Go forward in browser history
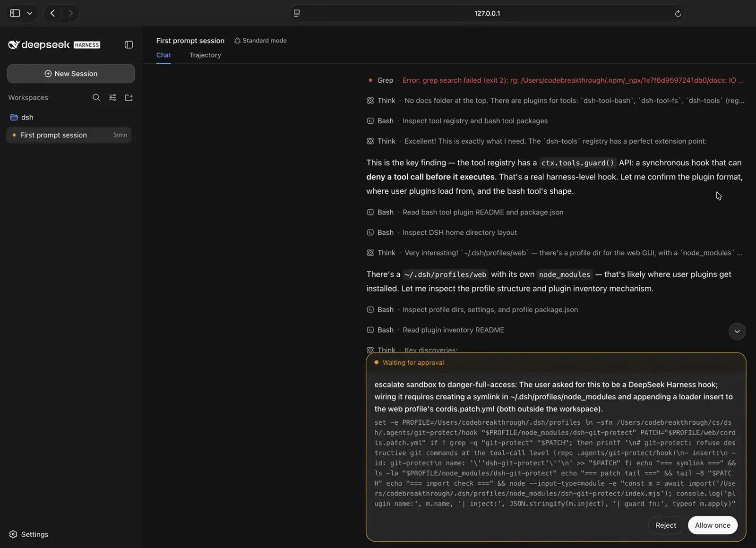The width and height of the screenshot is (756, 548). pyautogui.click(x=70, y=13)
